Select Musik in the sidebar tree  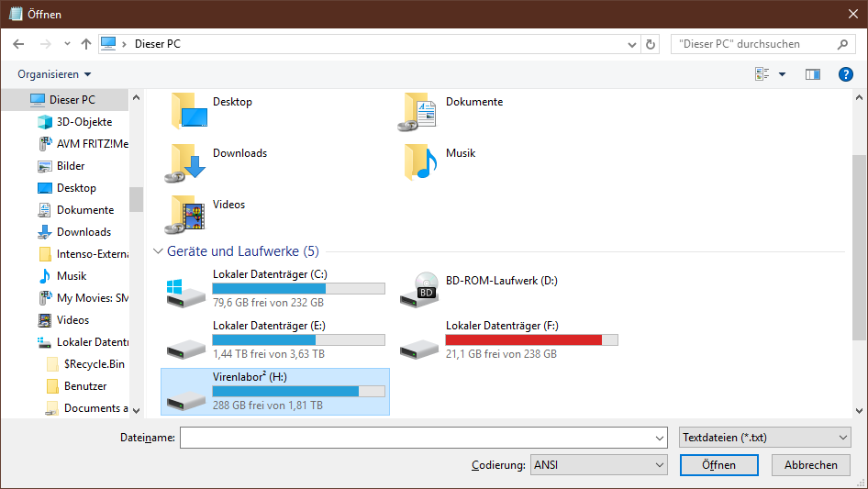tap(62, 276)
